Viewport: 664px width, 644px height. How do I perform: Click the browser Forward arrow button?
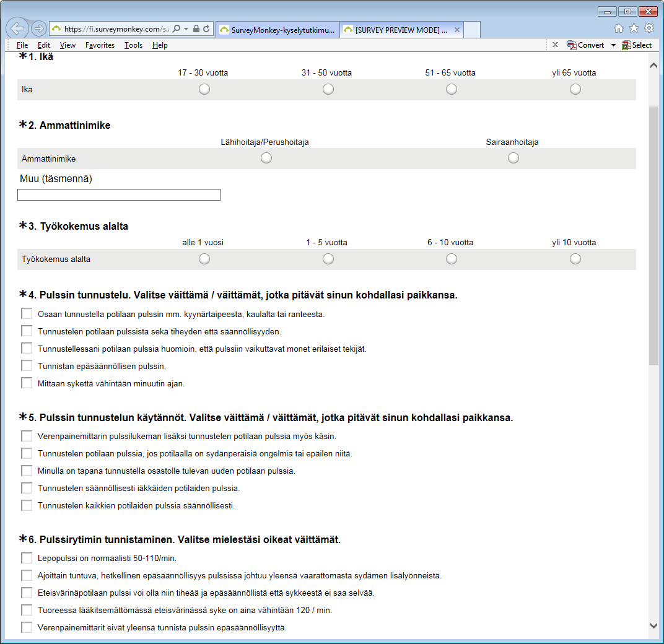[39, 28]
